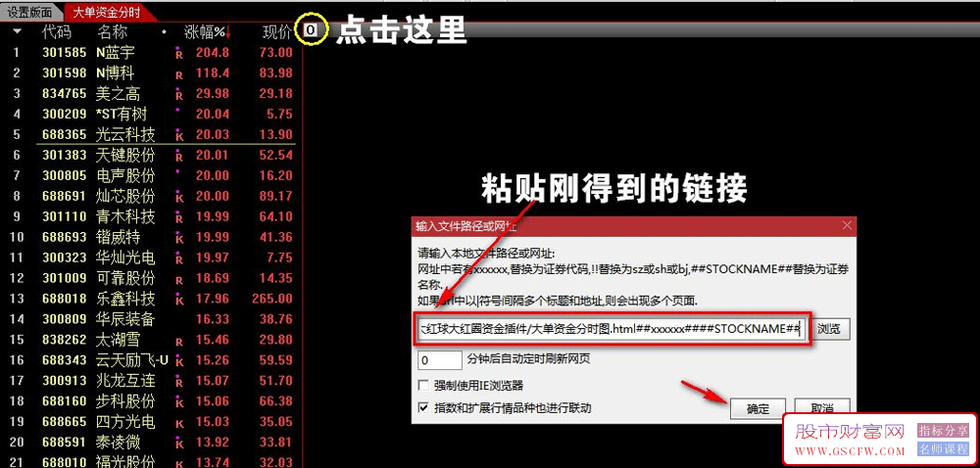Click the file path or URL input field

click(613, 329)
